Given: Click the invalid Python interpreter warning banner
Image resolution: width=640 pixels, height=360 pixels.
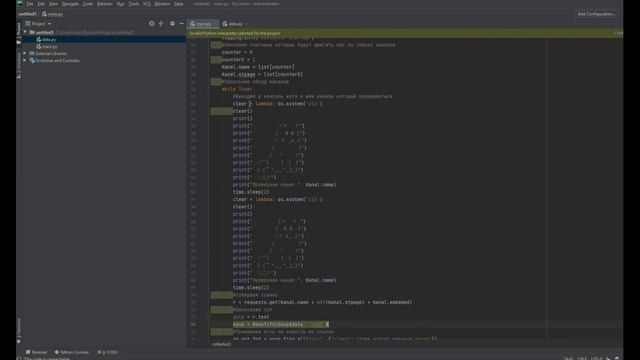Looking at the screenshot, I should [404, 33].
